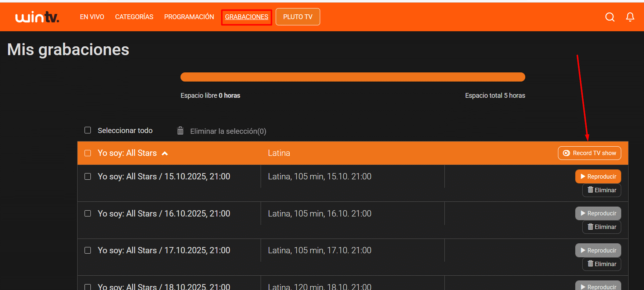Screen dimensions: 644x290
Task: Open the EN VIVO menu
Action: point(92,17)
